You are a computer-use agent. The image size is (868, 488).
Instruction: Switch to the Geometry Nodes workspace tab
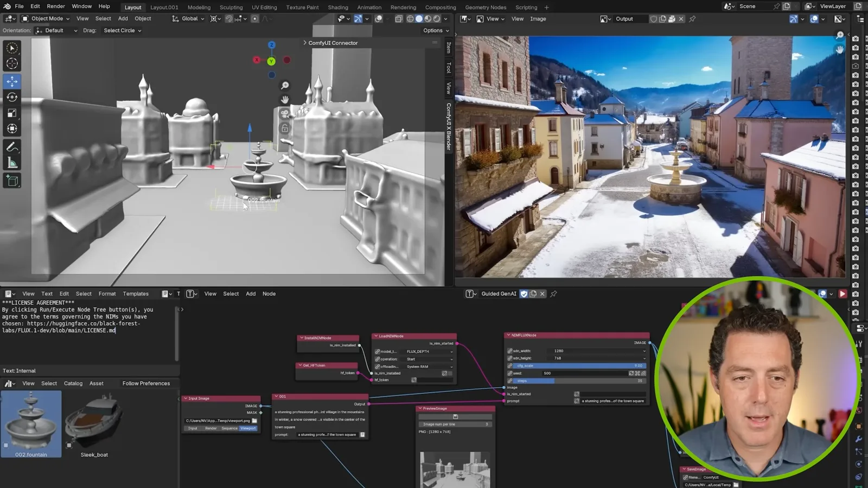pos(486,8)
